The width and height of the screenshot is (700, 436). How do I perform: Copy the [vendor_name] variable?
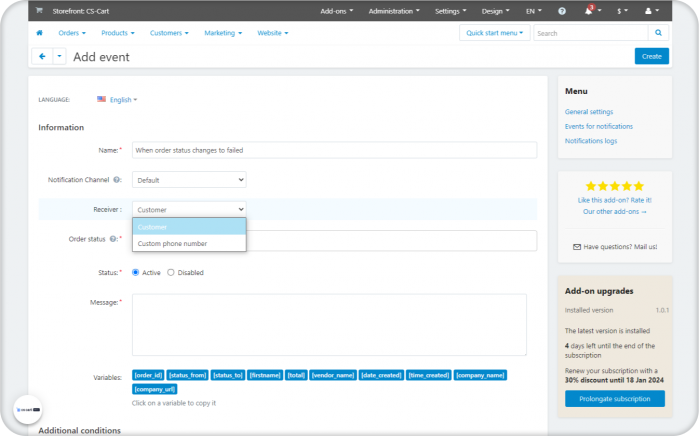pos(333,375)
